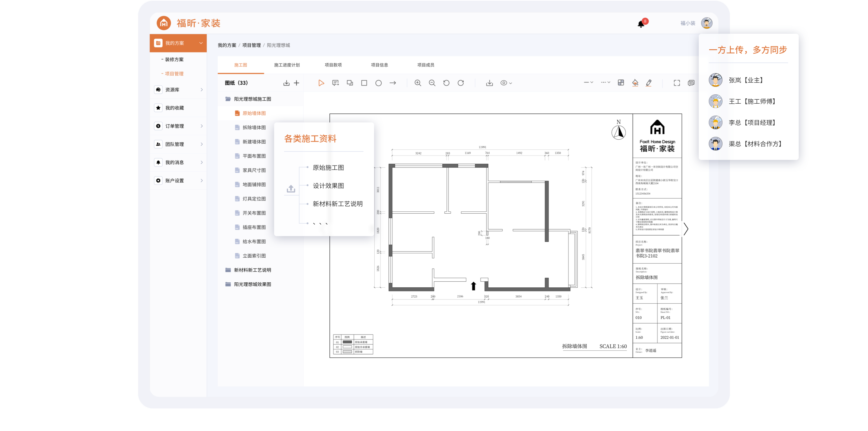Switch to the 施工进度计划 tab
This screenshot has height=431, width=868.
pyautogui.click(x=287, y=65)
